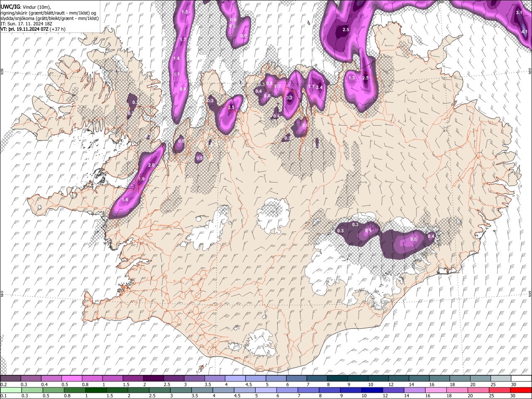Click the bright red 30 swatch in rain scale
The height and width of the screenshot is (399, 532).
pyautogui.click(x=521, y=390)
